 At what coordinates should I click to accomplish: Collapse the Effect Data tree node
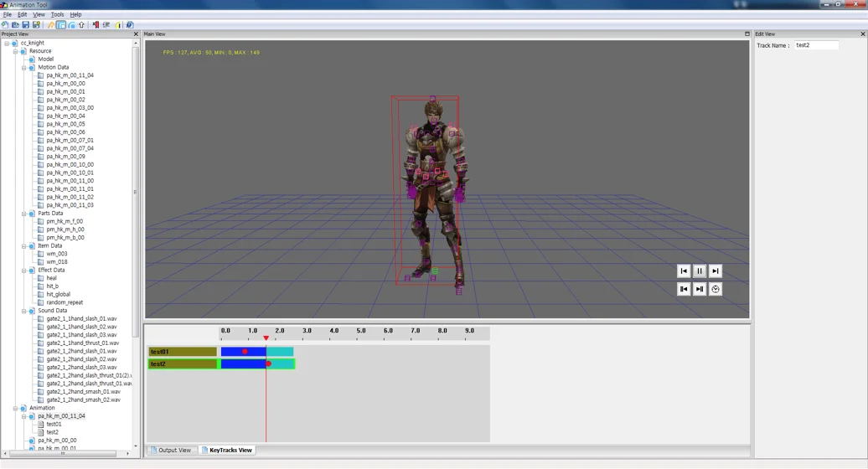click(23, 271)
